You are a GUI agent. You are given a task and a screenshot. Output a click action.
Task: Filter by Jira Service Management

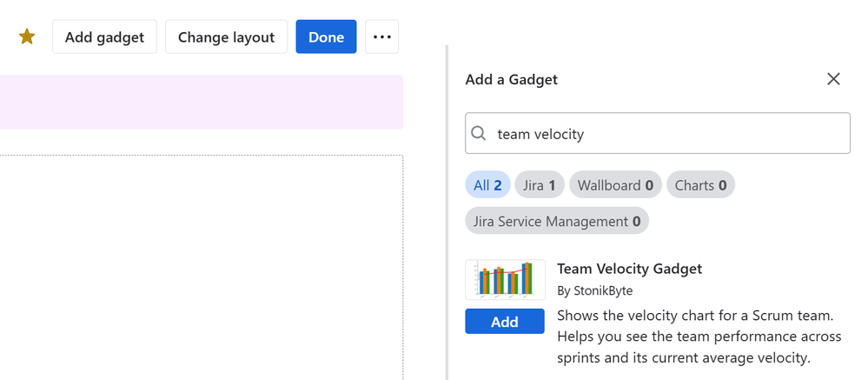[557, 222]
